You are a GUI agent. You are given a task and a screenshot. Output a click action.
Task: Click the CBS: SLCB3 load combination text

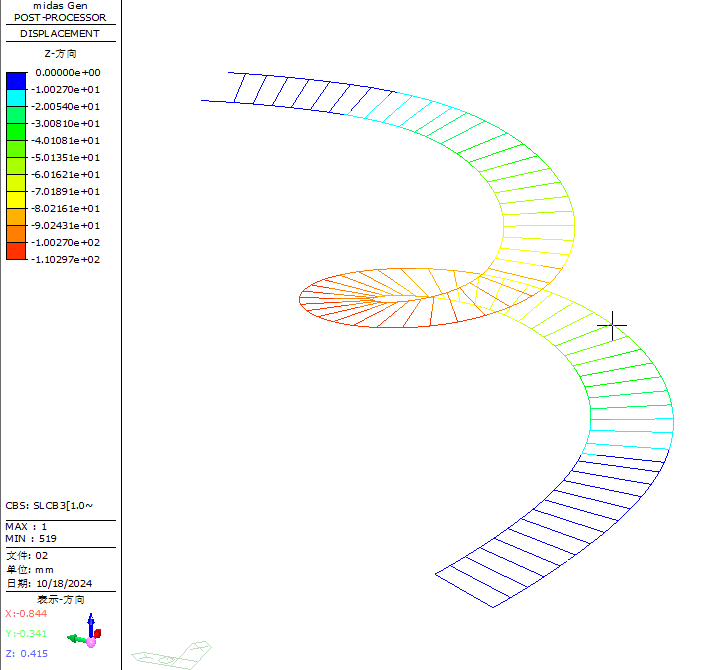(x=50, y=506)
